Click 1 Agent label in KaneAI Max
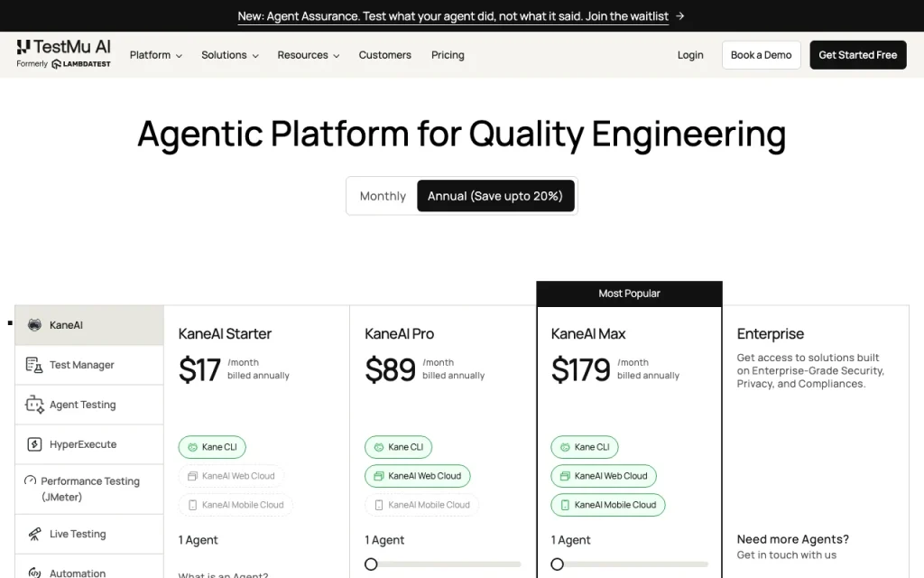The width and height of the screenshot is (924, 578). pyautogui.click(x=570, y=540)
